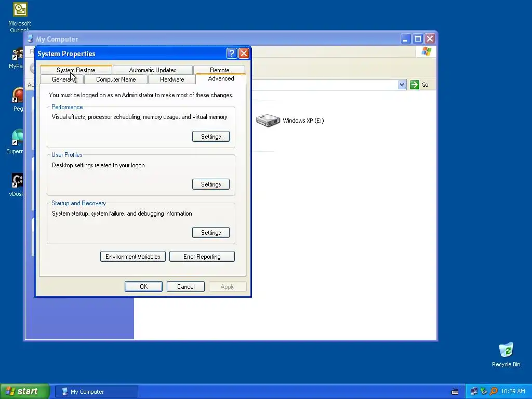This screenshot has height=399, width=532.
Task: Open Startup and Recovery Settings button
Action: point(211,232)
